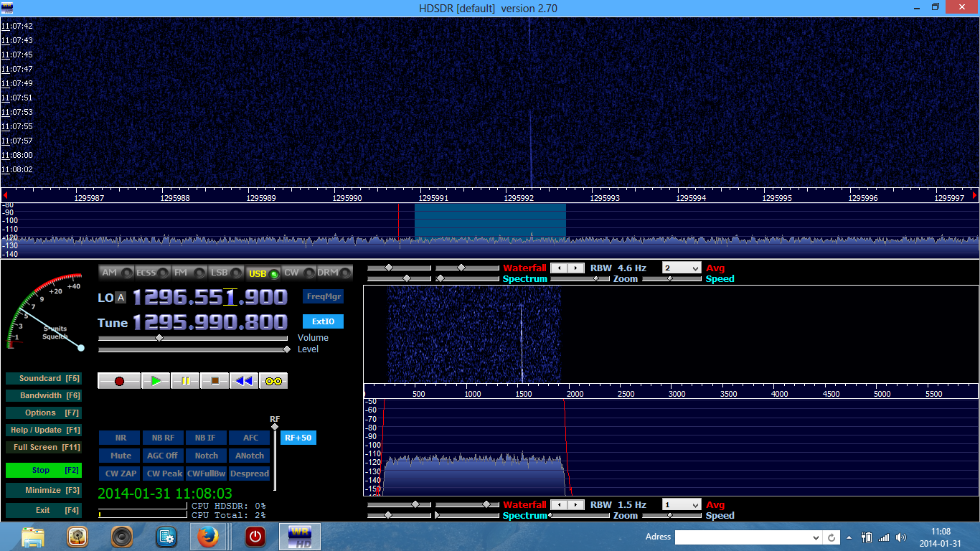Click the lower Speed slider
This screenshot has height=551, width=980.
672,515
